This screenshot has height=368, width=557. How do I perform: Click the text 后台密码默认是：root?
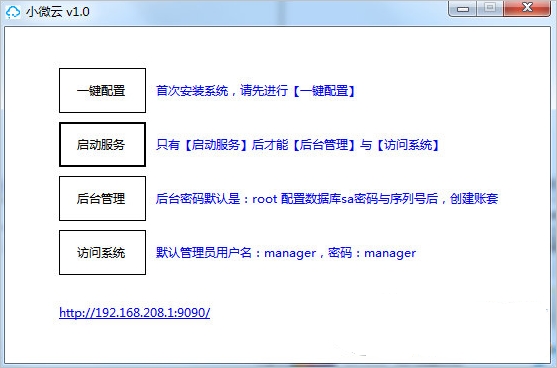216,199
